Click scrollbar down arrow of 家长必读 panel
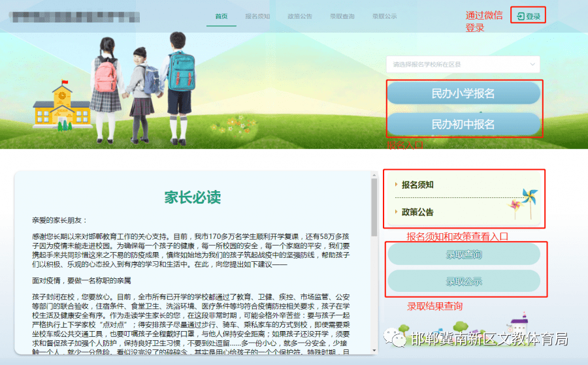The width and height of the screenshot is (588, 365). click(374, 351)
